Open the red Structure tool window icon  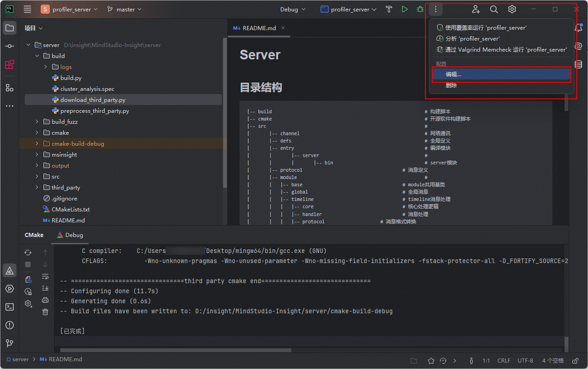click(10, 64)
